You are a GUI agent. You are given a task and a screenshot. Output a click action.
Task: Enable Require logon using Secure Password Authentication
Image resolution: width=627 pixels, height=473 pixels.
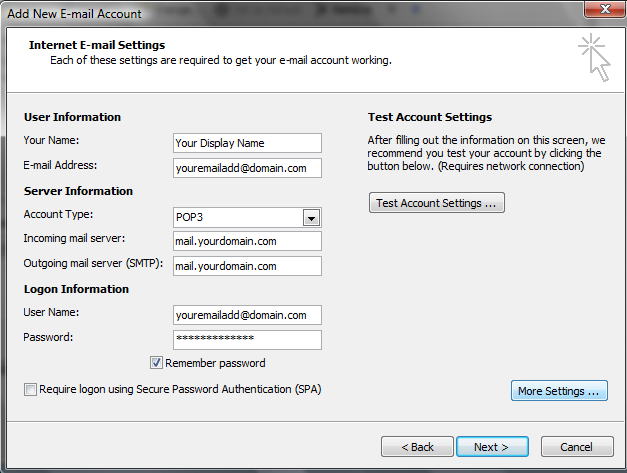[x=30, y=389]
